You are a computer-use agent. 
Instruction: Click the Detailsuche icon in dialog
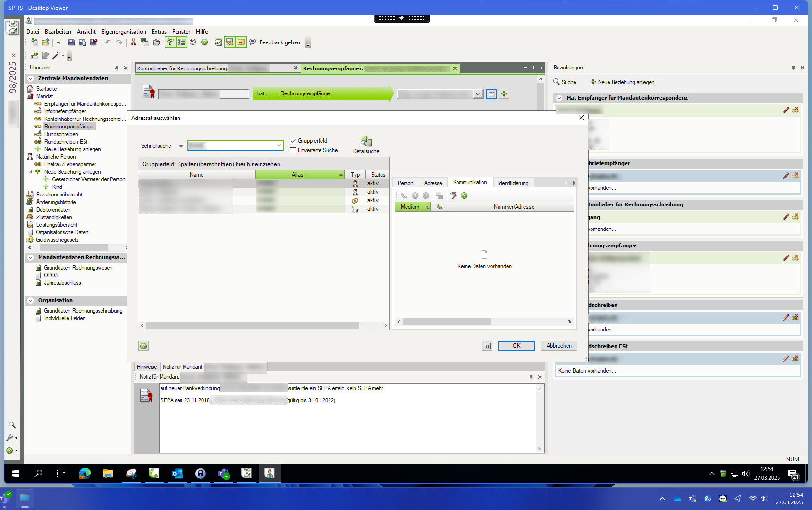[x=366, y=141]
